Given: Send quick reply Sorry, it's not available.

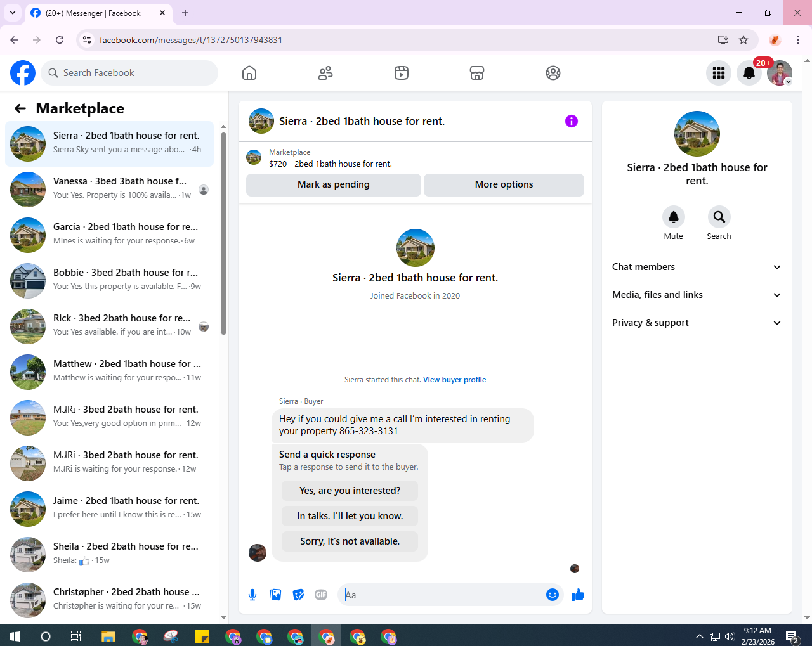Looking at the screenshot, I should [350, 541].
